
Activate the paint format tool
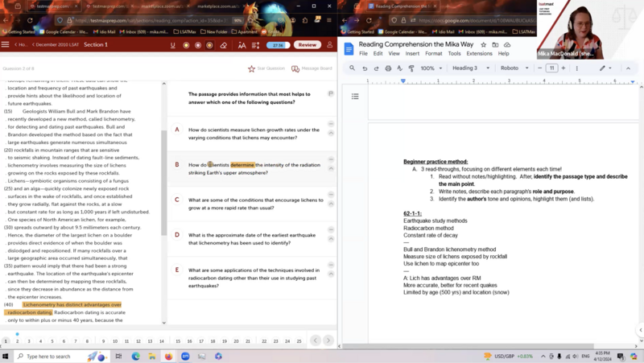[x=411, y=68]
